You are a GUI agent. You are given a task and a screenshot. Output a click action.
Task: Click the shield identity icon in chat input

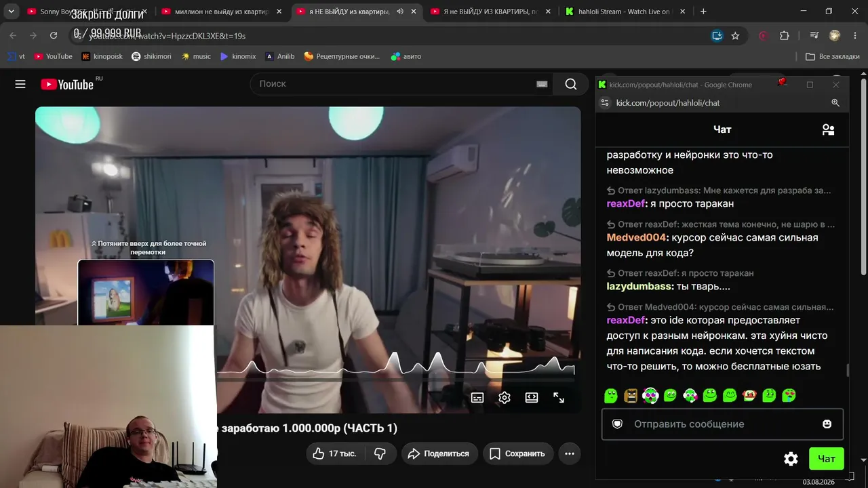coord(617,424)
